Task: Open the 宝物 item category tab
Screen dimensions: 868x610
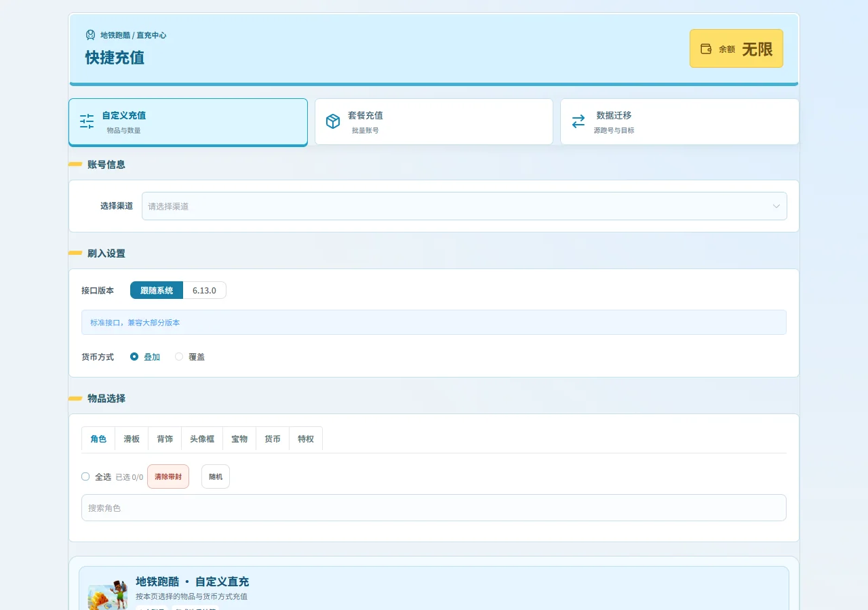Action: click(239, 439)
